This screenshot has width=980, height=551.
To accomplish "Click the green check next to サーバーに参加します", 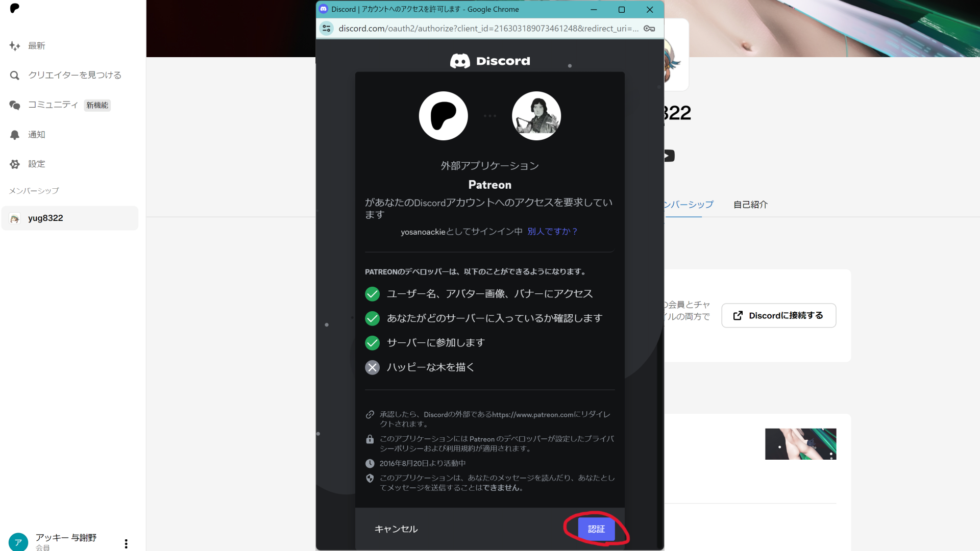I will pyautogui.click(x=373, y=343).
